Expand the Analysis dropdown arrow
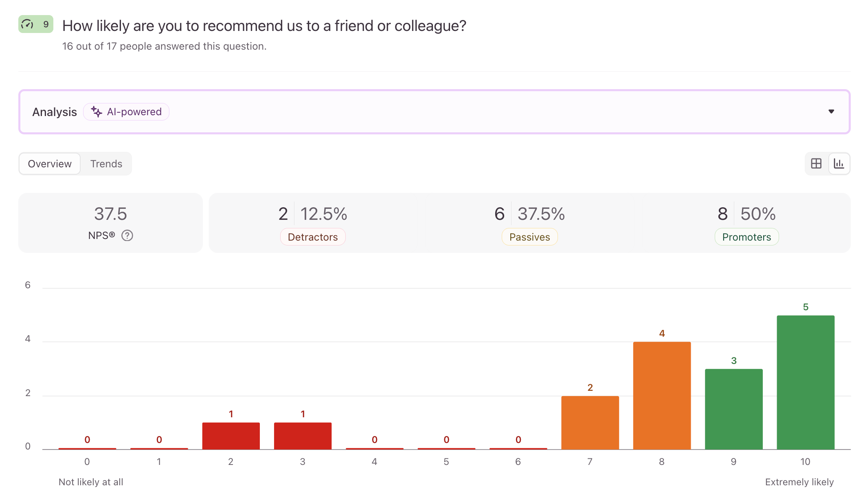 point(831,112)
